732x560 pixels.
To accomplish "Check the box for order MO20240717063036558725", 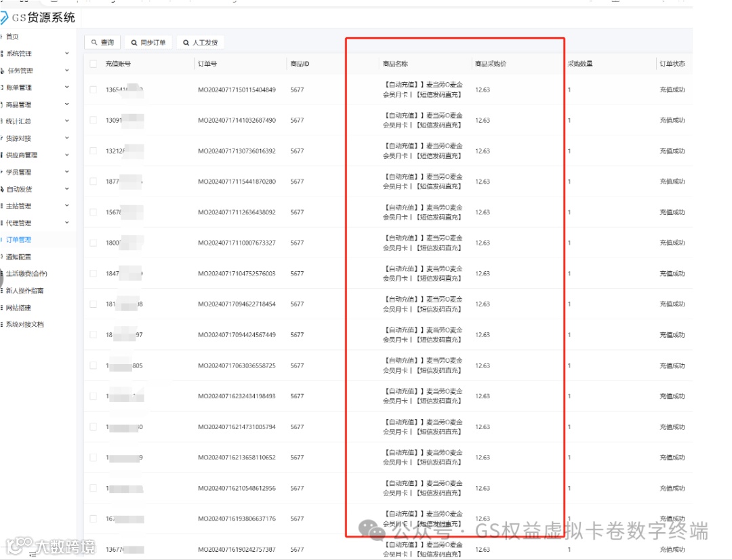I will pyautogui.click(x=94, y=365).
